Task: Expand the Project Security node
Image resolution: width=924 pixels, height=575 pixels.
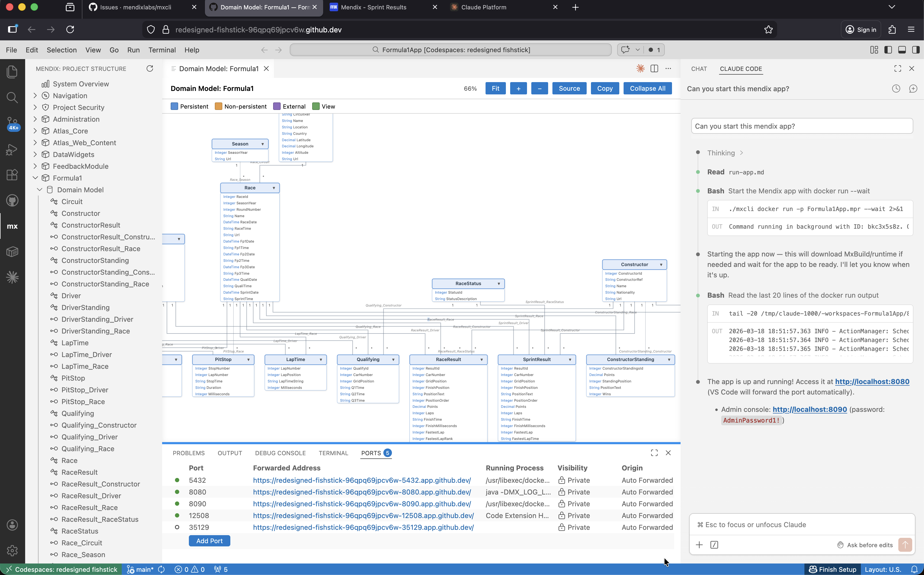Action: coord(35,107)
